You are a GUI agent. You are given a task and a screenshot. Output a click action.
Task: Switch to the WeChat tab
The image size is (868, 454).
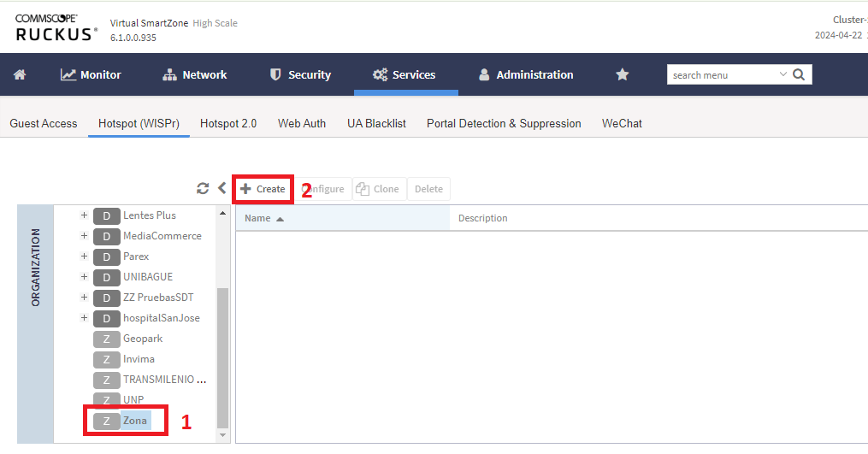click(622, 123)
